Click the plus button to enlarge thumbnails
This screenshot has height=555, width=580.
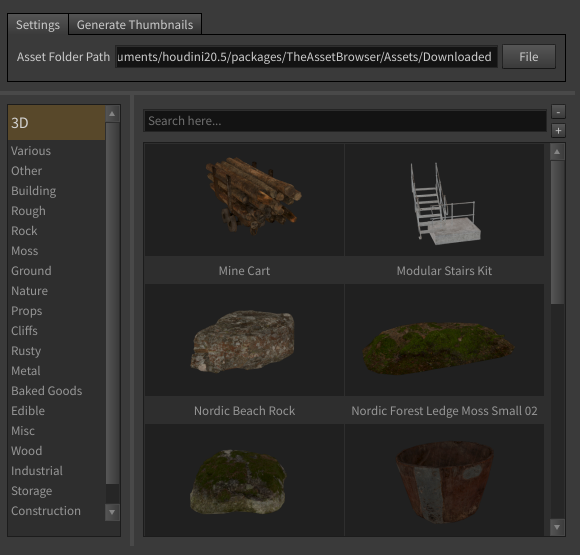(558, 130)
